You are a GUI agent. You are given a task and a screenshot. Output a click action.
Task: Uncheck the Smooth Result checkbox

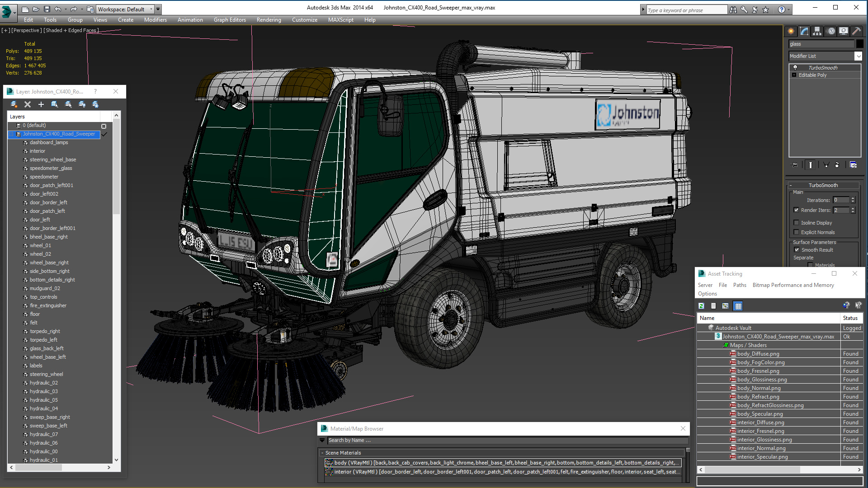coord(797,250)
